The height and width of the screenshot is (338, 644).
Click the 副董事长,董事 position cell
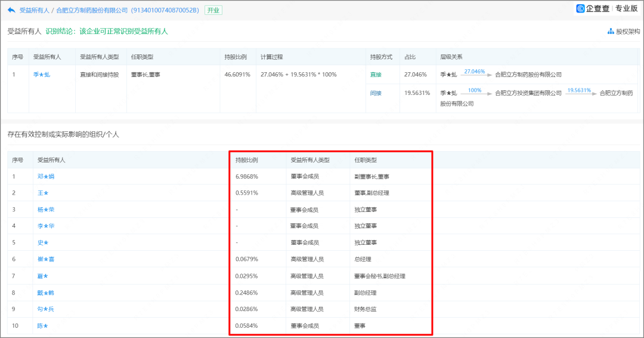tap(371, 176)
